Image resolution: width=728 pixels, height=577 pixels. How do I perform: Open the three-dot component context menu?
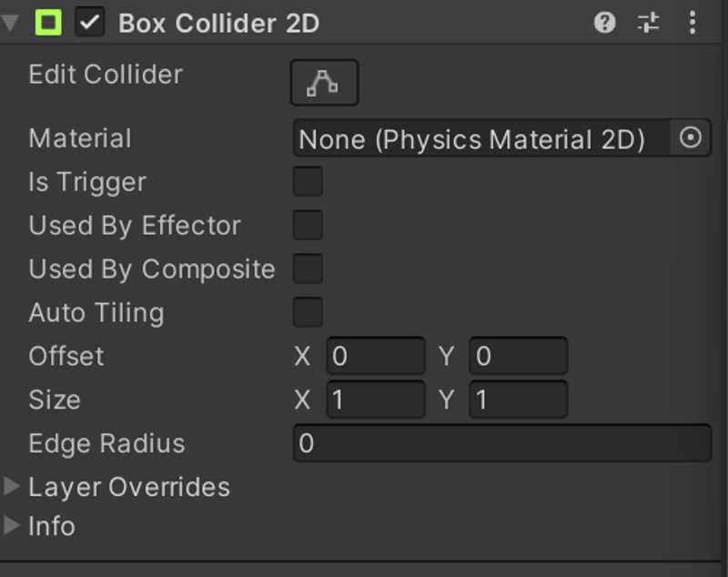[x=693, y=23]
